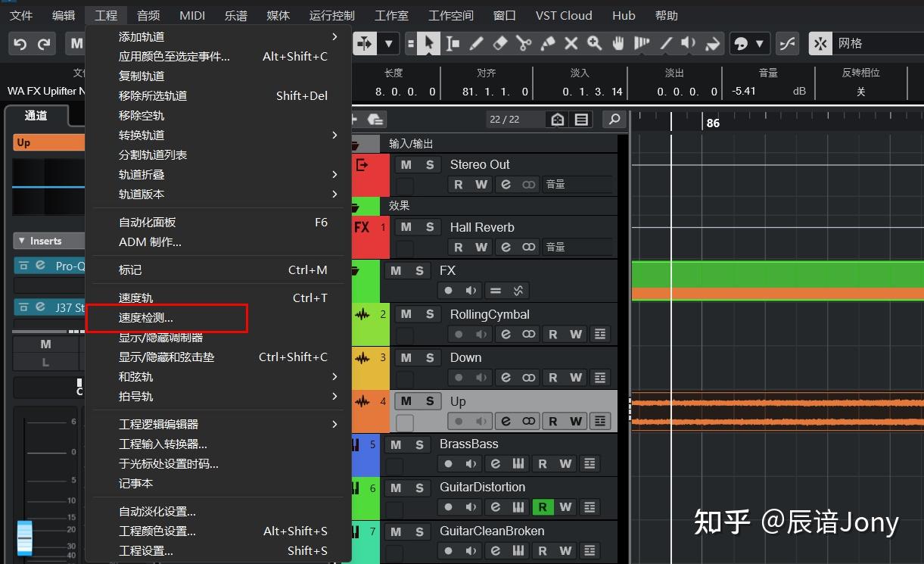This screenshot has height=564, width=924.
Task: Open track visibility agents icon
Action: [558, 119]
